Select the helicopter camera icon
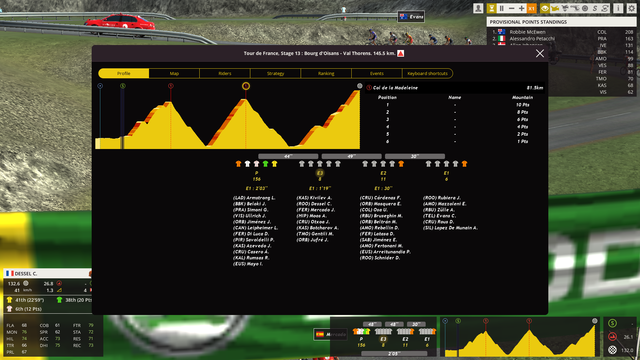 [x=555, y=8]
